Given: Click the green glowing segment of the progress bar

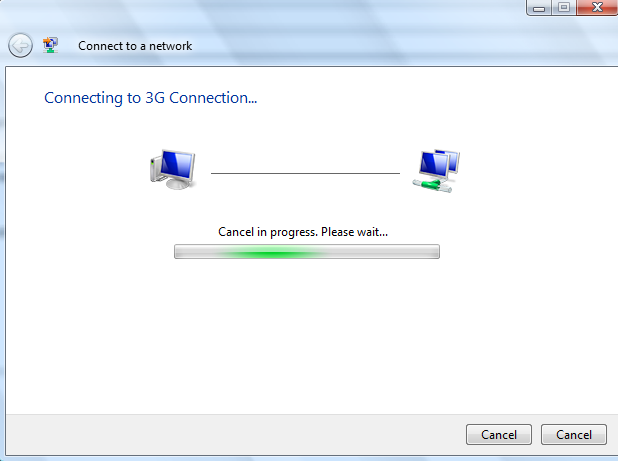Looking at the screenshot, I should click(x=272, y=253).
